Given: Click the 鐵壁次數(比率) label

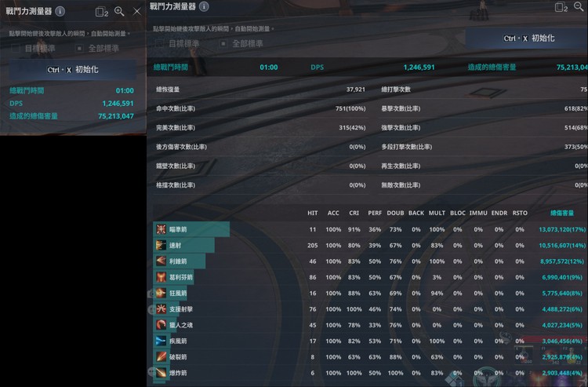Looking at the screenshot, I should coord(176,166).
